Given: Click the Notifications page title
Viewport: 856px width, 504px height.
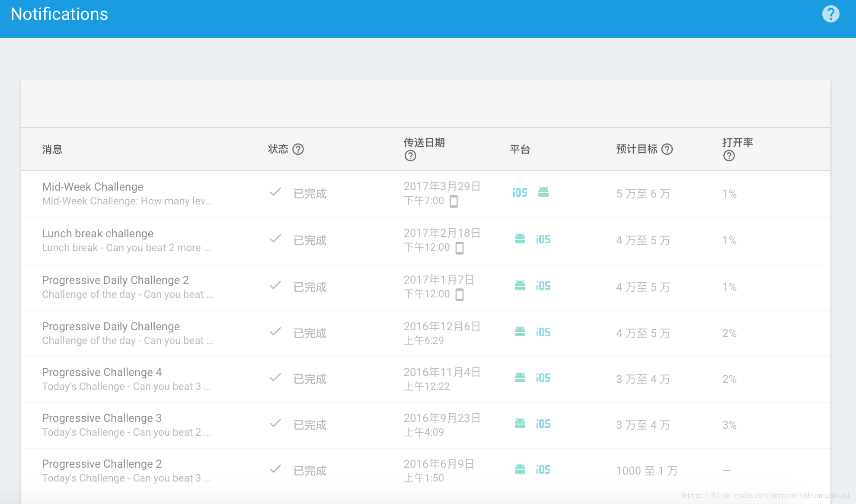Looking at the screenshot, I should tap(59, 14).
